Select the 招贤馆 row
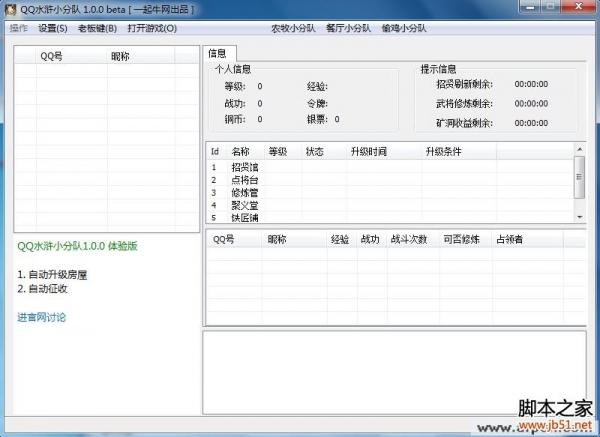 pyautogui.click(x=390, y=167)
